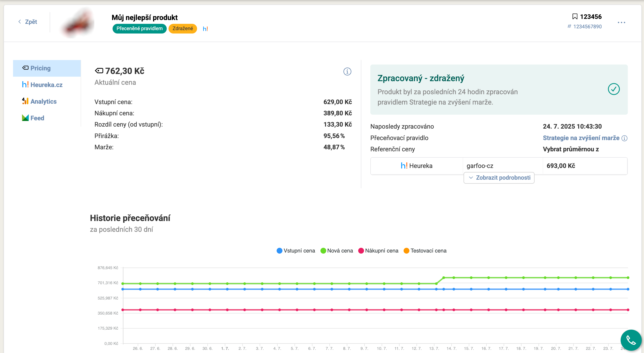Click the green phone call button
Image resolution: width=644 pixels, height=353 pixels.
[631, 340]
